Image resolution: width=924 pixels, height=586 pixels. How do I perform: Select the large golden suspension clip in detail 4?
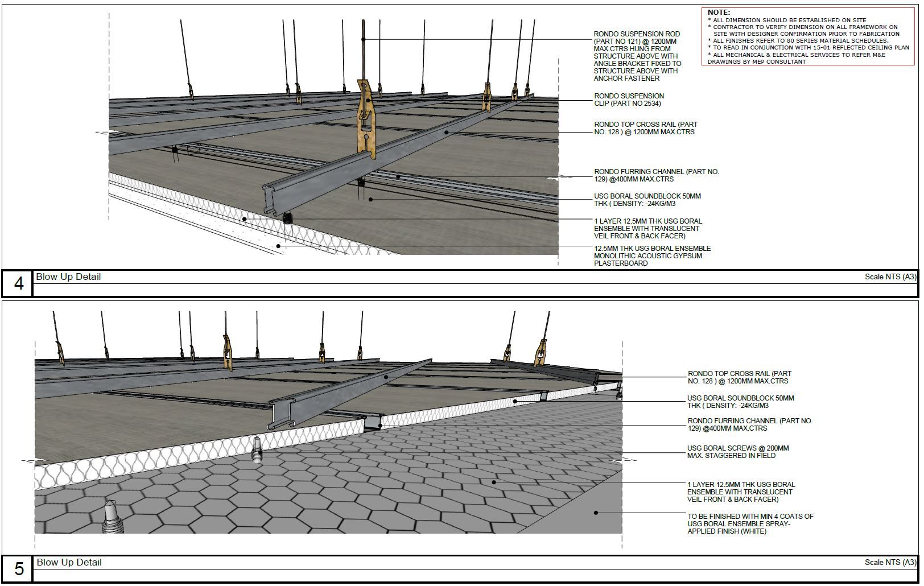click(367, 119)
